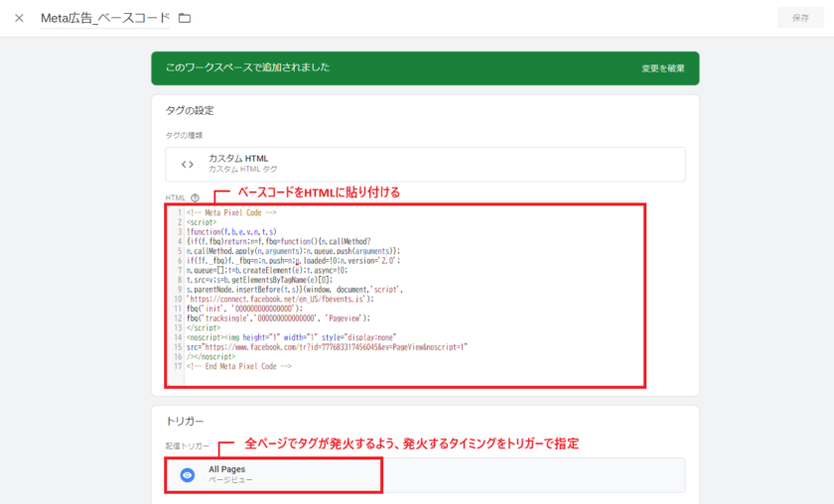Click the folder icon beside the tag name

point(185,19)
